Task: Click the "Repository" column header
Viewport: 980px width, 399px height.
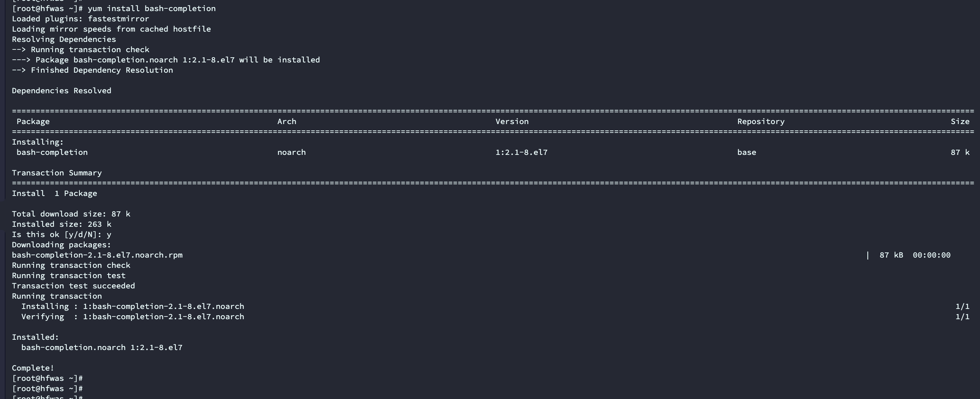Action: [x=761, y=121]
